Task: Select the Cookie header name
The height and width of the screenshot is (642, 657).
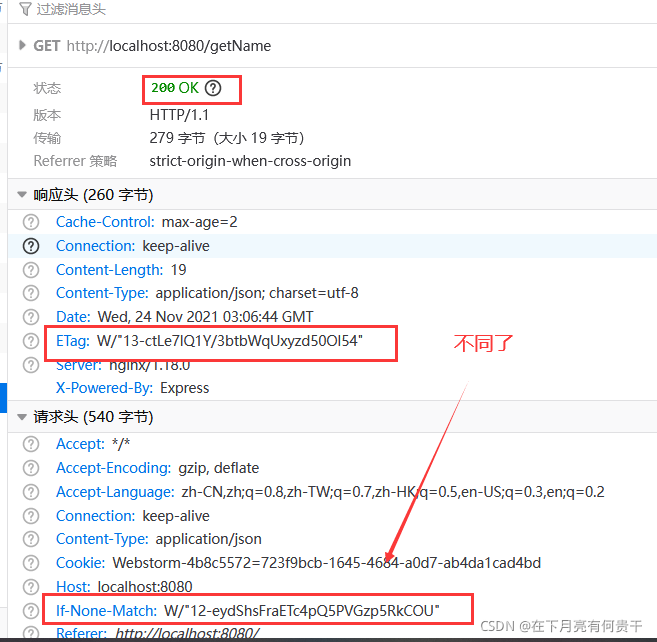Action: tap(80, 563)
